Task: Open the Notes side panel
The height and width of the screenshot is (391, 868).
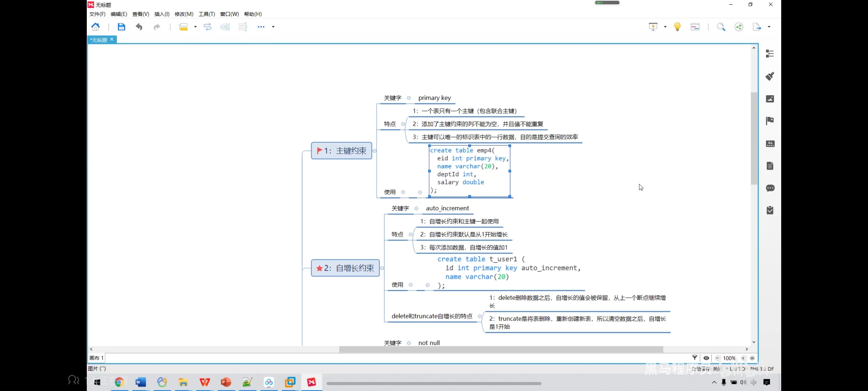Action: pyautogui.click(x=770, y=166)
